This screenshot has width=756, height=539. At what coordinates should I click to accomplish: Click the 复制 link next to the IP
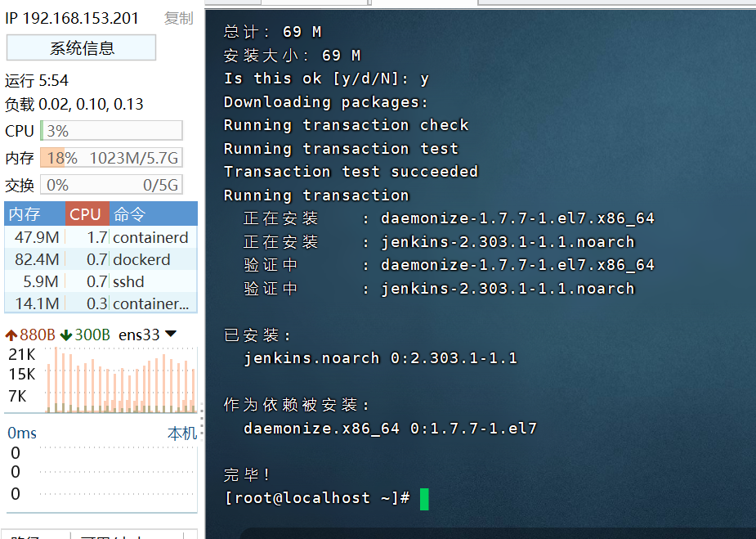pos(178,18)
